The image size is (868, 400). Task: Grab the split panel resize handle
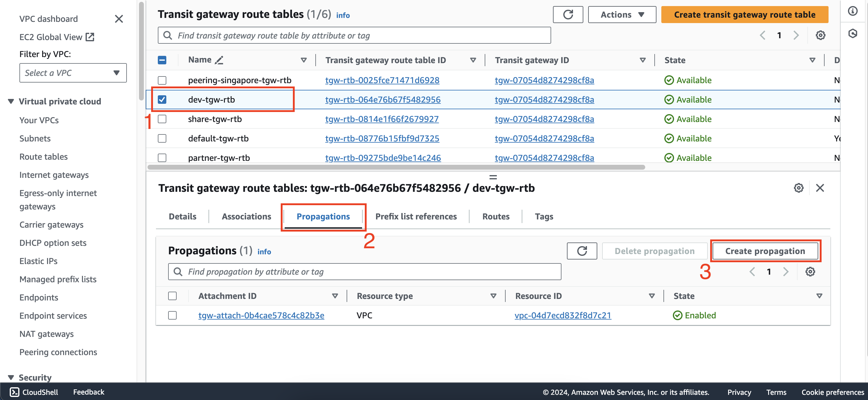493,177
